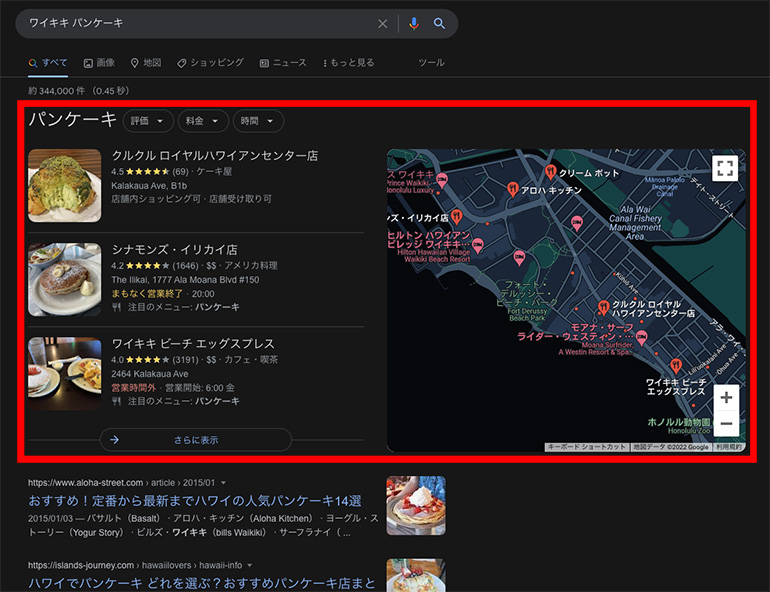Click the ワイキキ ビーチ エッグスプレス map pin
770x592 pixels.
pos(676,366)
